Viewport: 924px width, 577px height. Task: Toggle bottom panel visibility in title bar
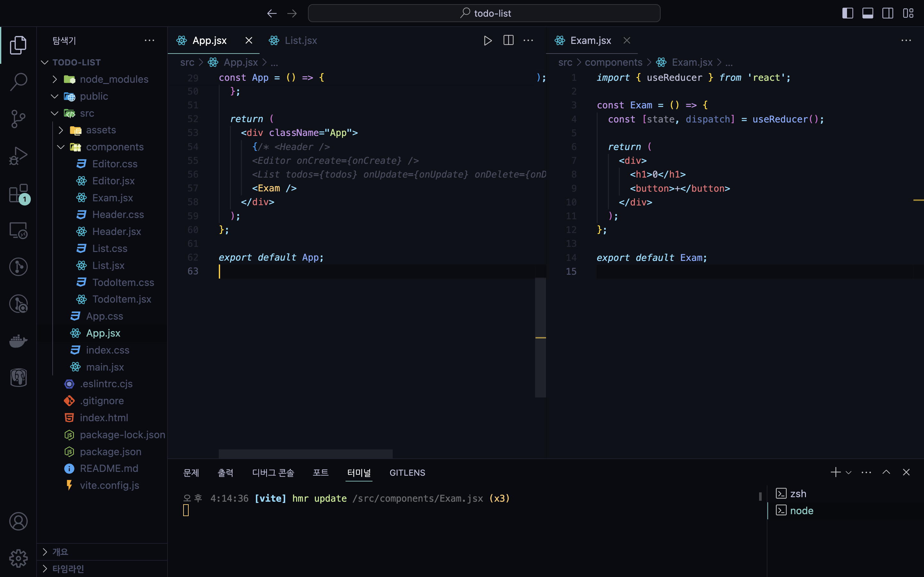[868, 13]
